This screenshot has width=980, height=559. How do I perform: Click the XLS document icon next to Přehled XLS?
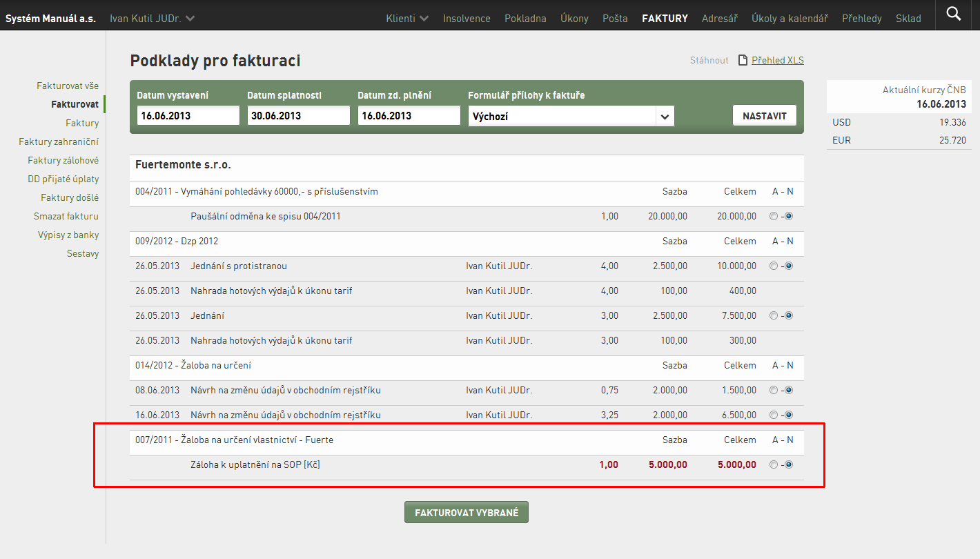[743, 60]
